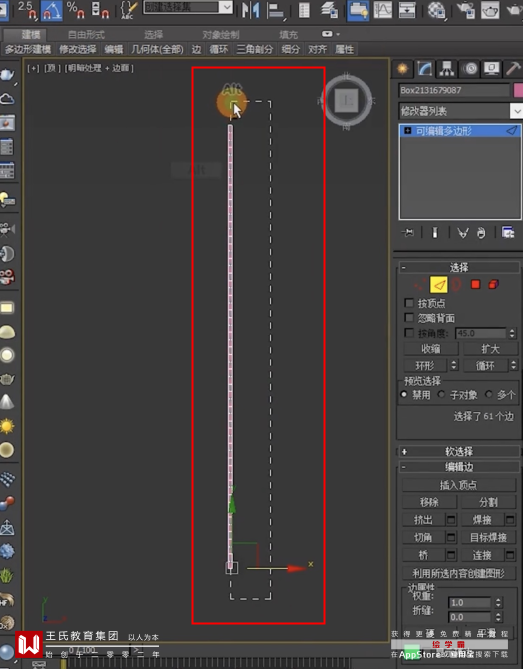The height and width of the screenshot is (669, 523).
Task: Open the Motion command panel tab
Action: 470,69
